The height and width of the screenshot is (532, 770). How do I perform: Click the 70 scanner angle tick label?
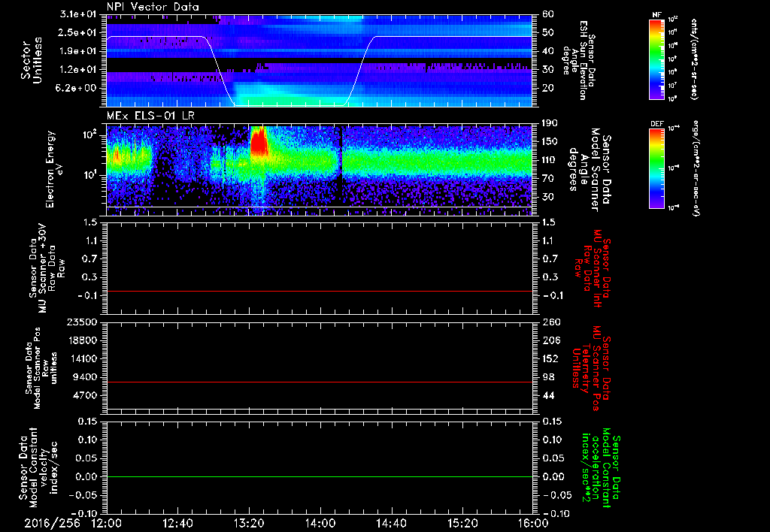tap(547, 179)
